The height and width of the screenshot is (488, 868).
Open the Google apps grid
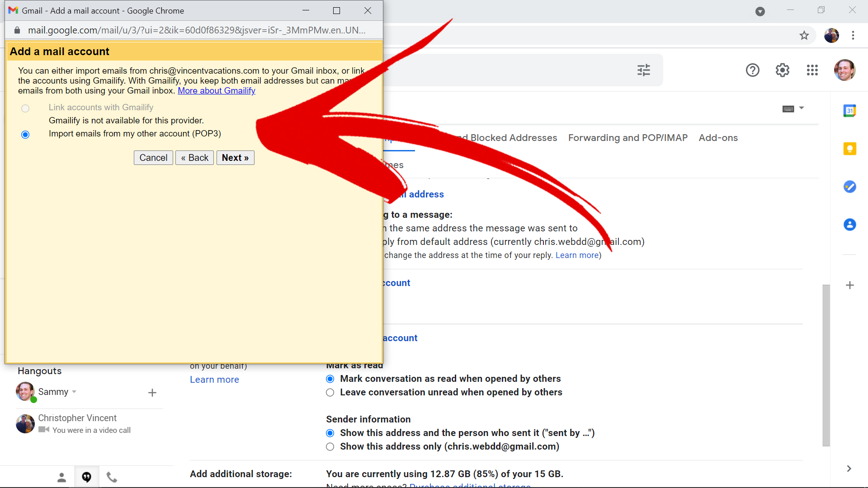click(x=812, y=70)
